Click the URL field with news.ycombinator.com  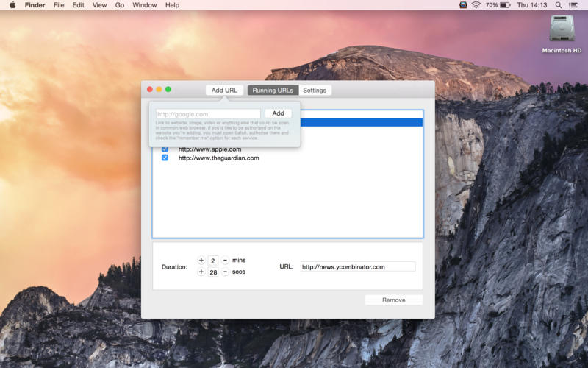pos(357,266)
